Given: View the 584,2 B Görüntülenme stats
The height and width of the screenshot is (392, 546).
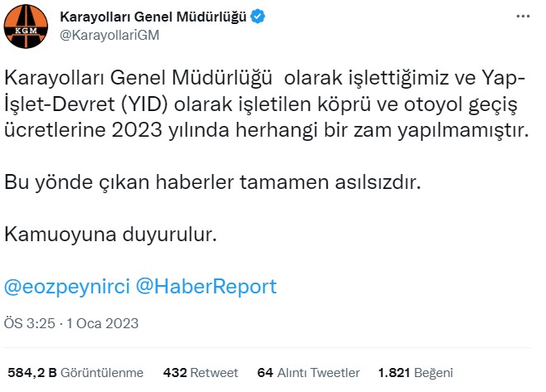Looking at the screenshot, I should pos(76,372).
